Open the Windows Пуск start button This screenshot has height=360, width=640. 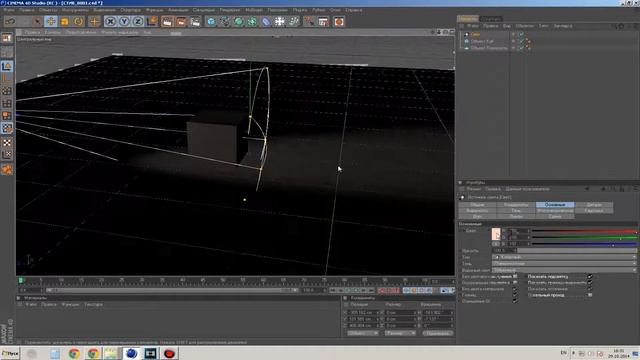(10, 353)
